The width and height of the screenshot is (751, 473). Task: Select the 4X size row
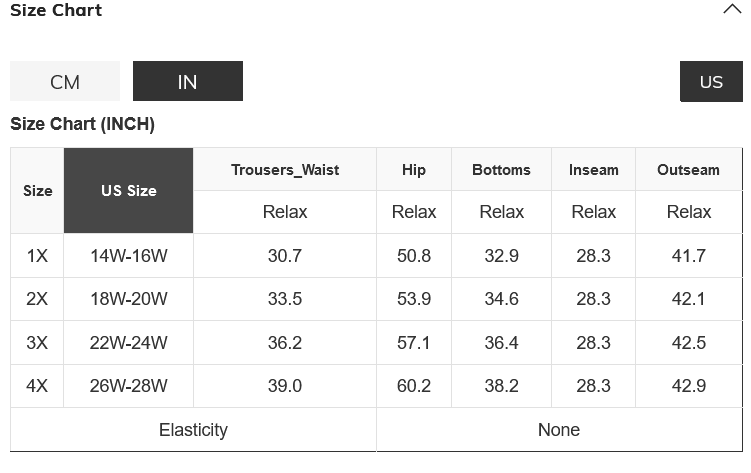[x=37, y=386]
